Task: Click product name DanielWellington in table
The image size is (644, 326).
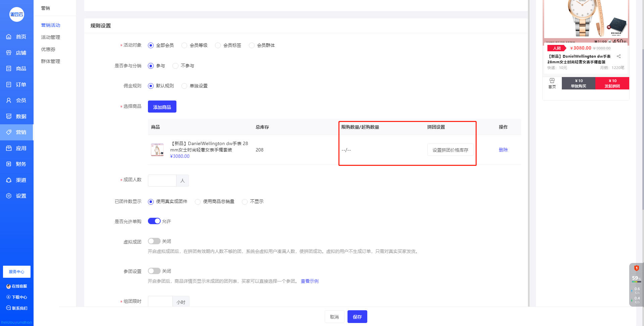Action: [209, 147]
